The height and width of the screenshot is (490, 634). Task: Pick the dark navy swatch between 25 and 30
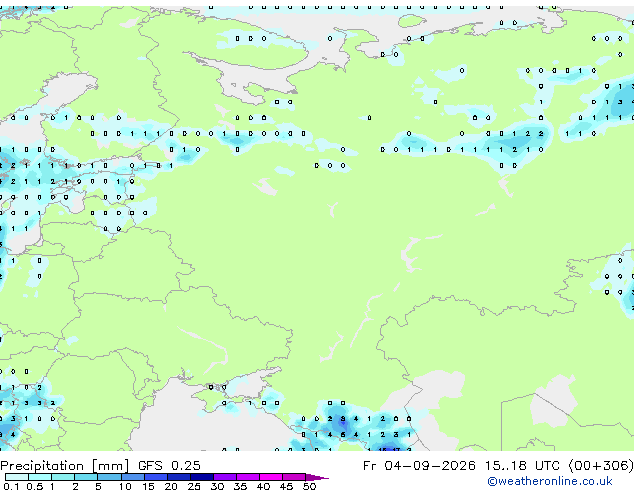(202, 477)
